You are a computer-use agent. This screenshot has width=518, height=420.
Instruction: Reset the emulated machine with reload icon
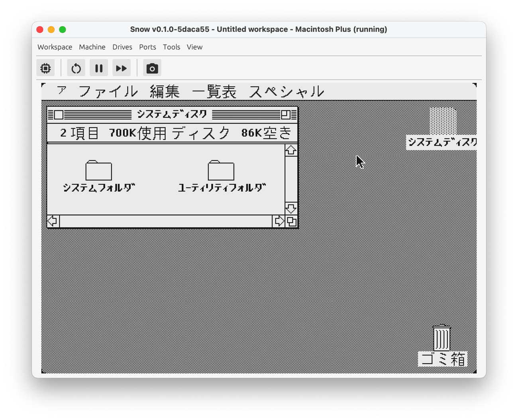click(x=76, y=68)
